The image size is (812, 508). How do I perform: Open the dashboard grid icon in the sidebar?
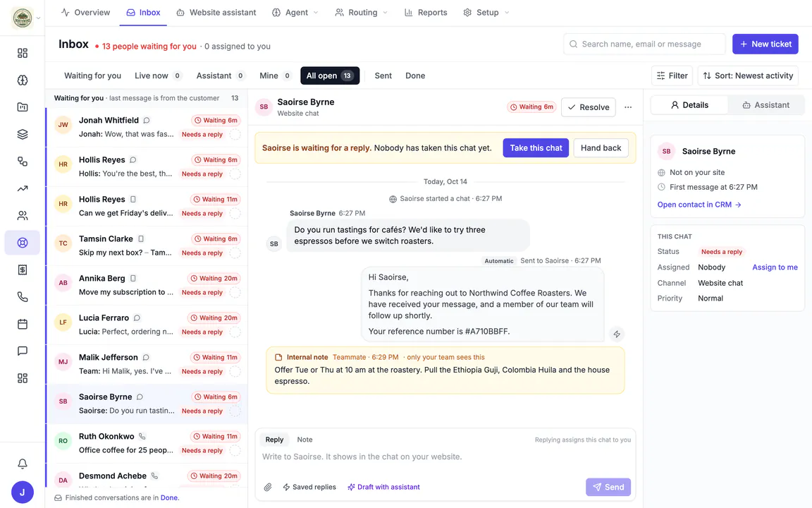click(x=23, y=53)
